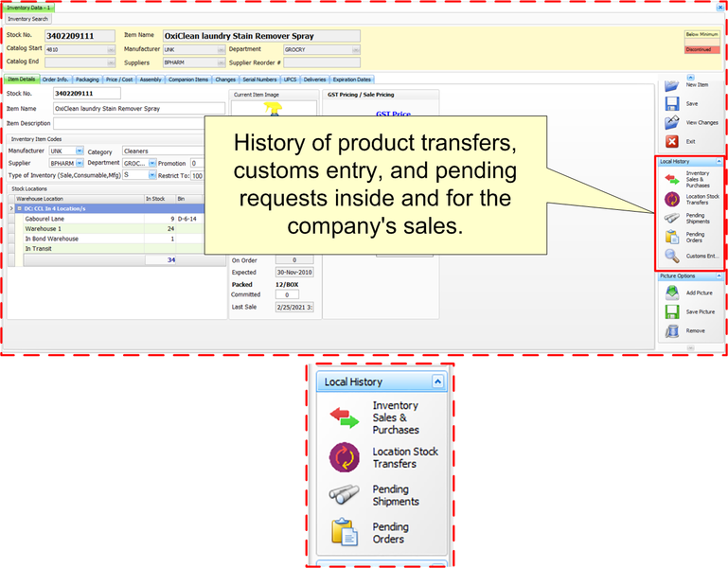
Task: Collapse the Picture Options section
Action: tap(719, 275)
